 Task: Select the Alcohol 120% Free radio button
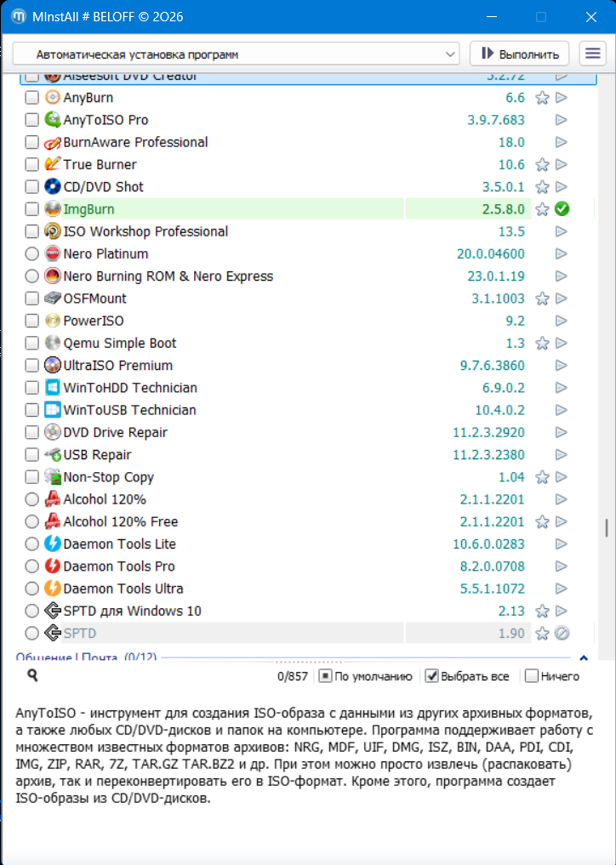click(x=32, y=521)
